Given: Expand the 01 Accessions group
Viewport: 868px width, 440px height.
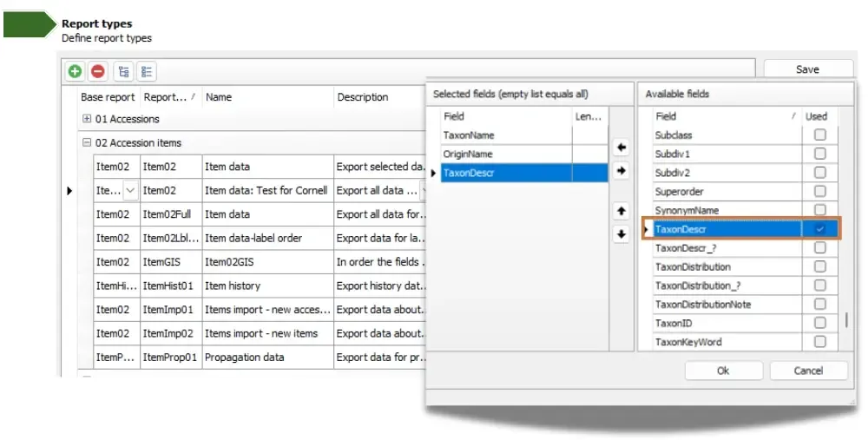Looking at the screenshot, I should [86, 119].
